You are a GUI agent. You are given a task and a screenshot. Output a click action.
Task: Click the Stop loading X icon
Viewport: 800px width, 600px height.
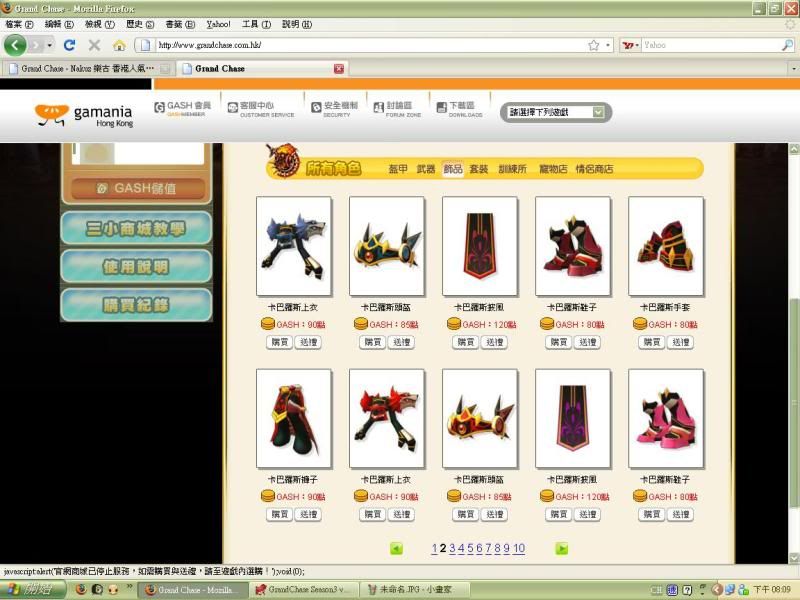pos(94,45)
